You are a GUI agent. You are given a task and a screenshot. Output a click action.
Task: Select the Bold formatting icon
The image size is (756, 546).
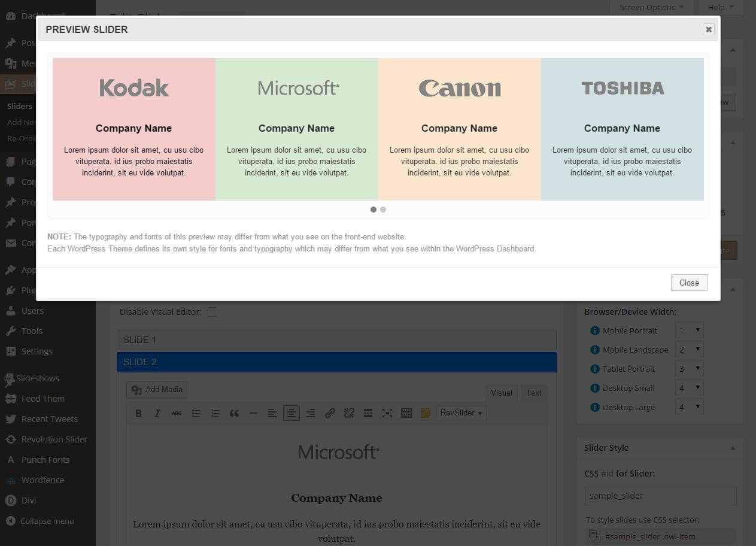(138, 412)
